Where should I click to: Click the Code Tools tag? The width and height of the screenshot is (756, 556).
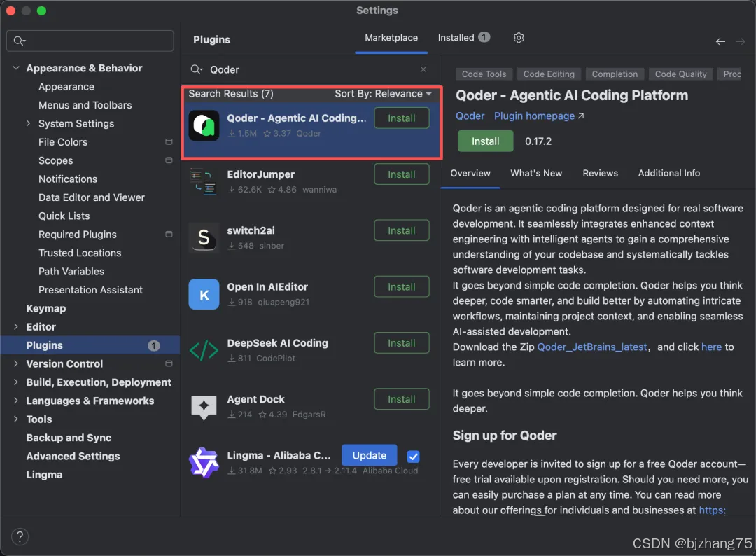click(484, 74)
